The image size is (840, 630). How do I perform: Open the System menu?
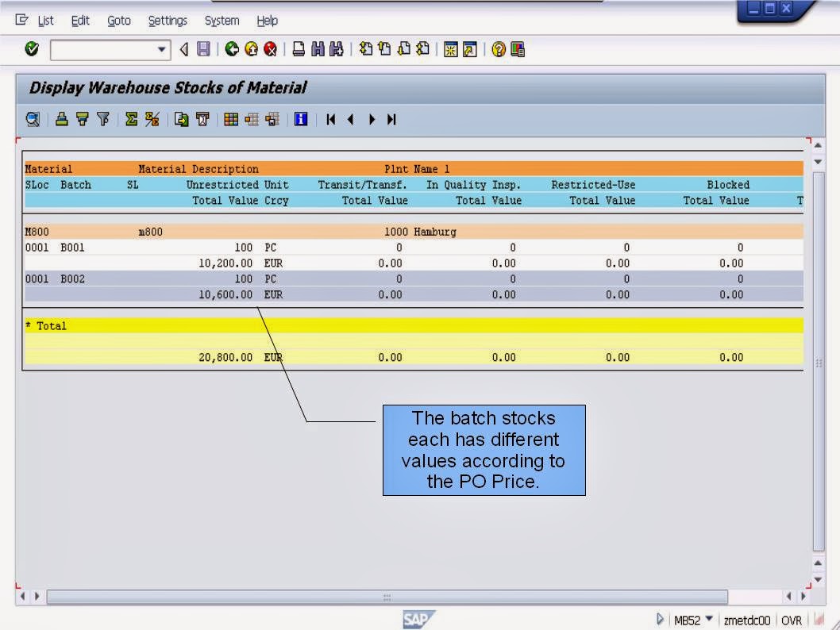tap(222, 21)
